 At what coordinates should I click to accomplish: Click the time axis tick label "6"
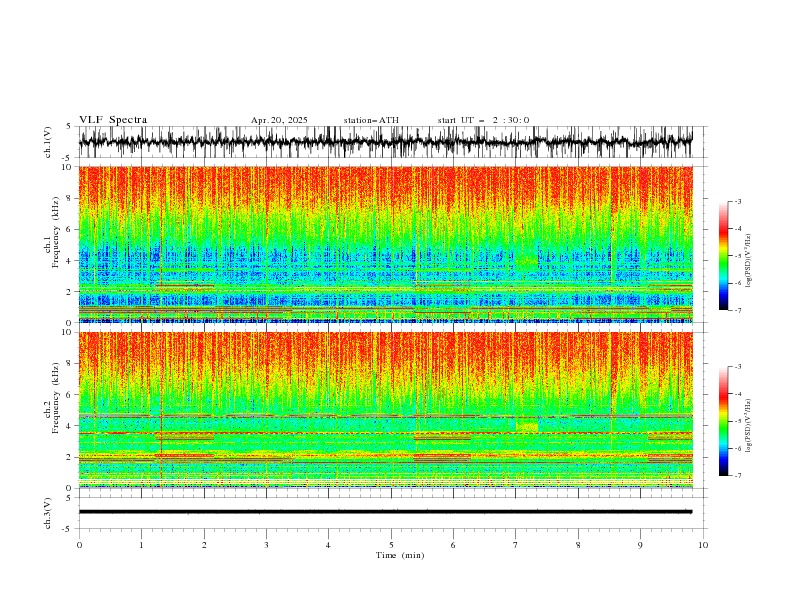453,545
